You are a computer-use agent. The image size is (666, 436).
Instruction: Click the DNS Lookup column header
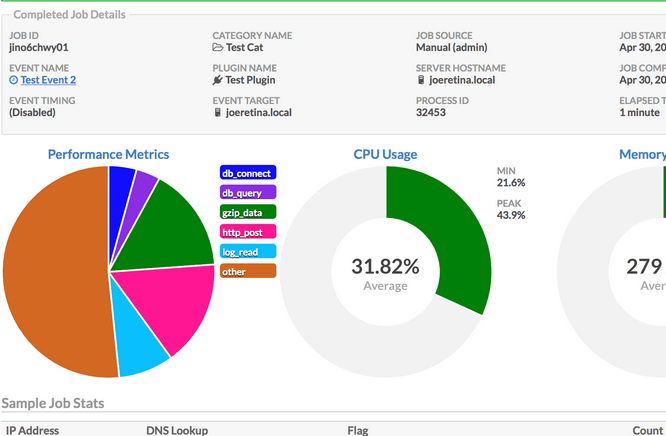[x=177, y=430]
